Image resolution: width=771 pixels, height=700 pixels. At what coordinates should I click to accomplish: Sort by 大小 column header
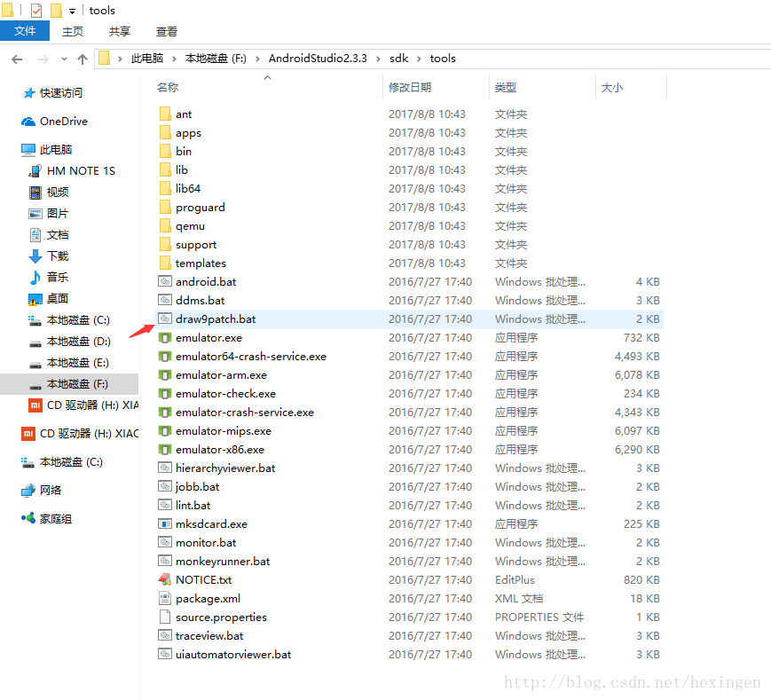[x=612, y=88]
